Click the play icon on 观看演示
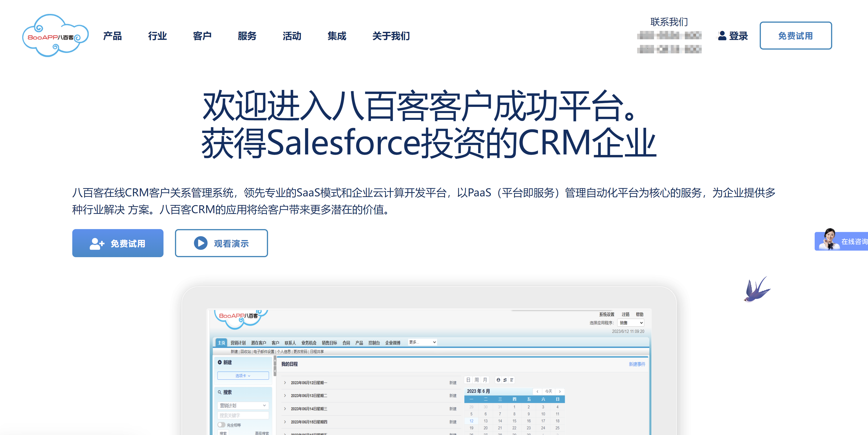 point(200,243)
